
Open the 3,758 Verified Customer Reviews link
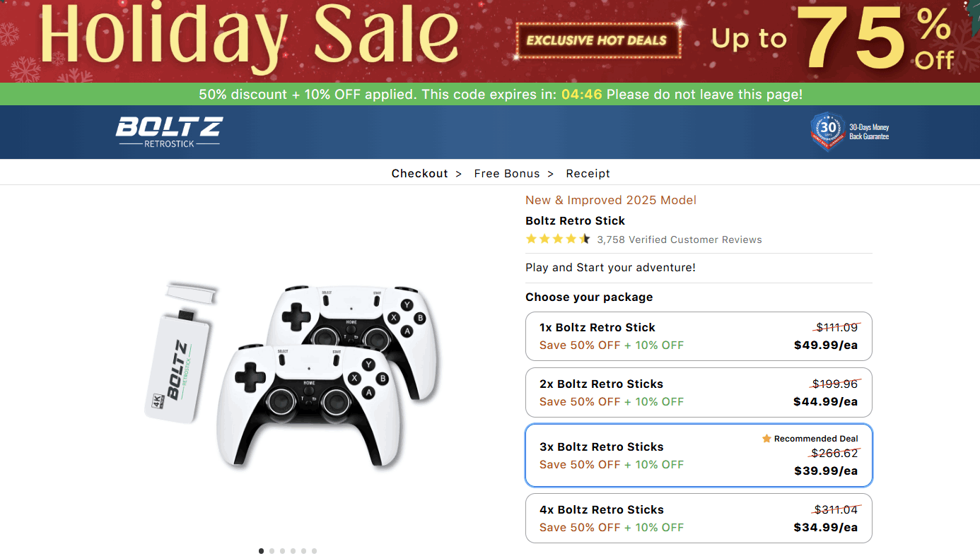click(679, 240)
